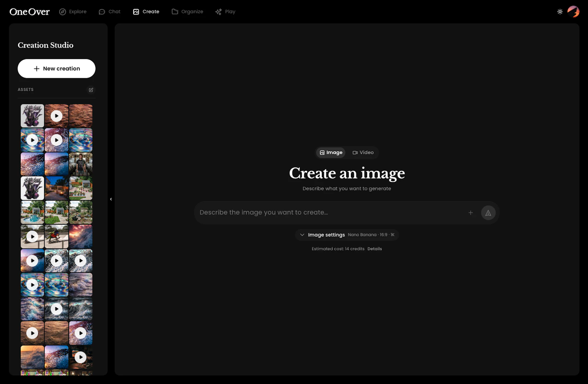Screen dimensions: 588x384
Task: Click the OneOver logo
Action: (x=29, y=12)
